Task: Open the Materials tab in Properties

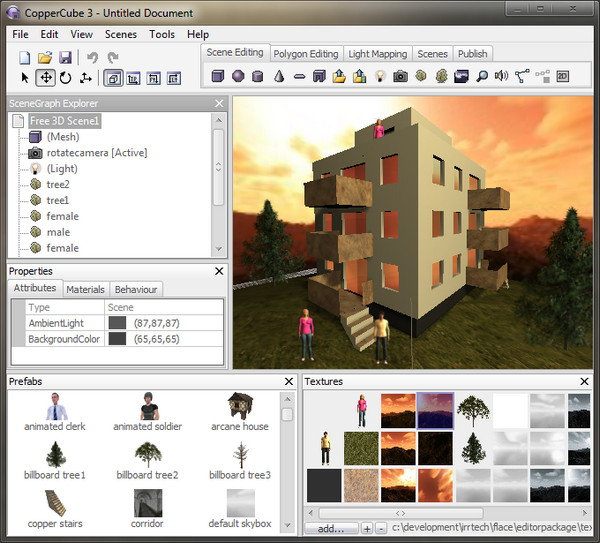Action: tap(85, 290)
